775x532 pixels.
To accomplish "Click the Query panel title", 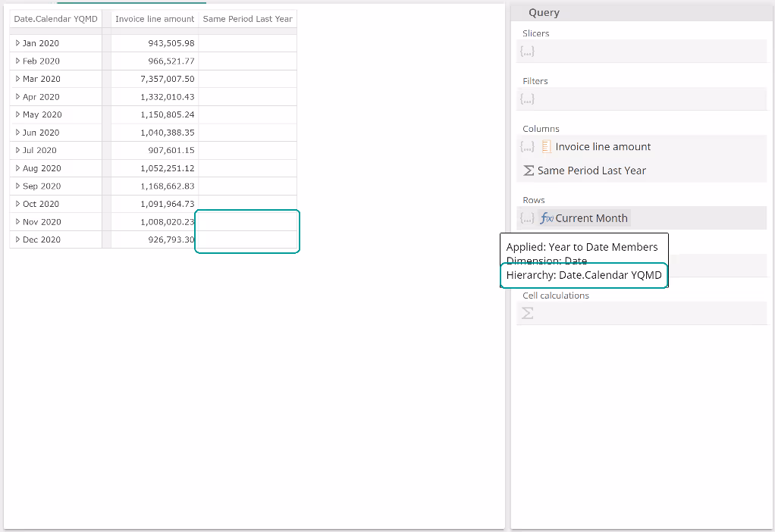I will click(544, 13).
